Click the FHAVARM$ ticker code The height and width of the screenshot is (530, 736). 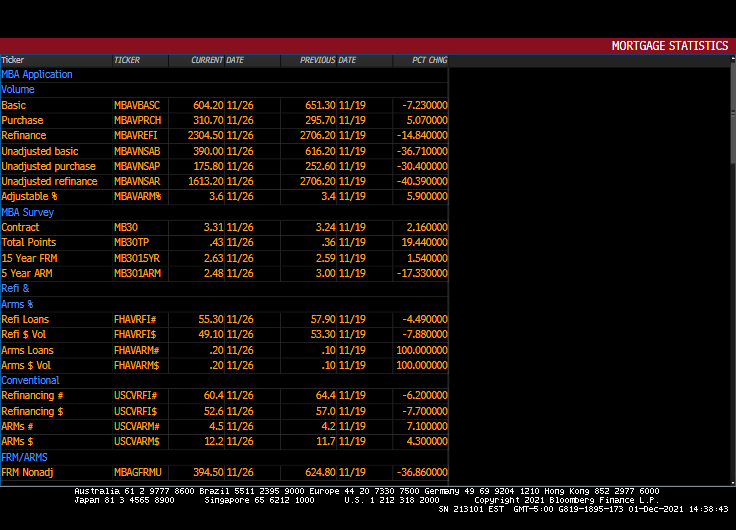coord(137,365)
